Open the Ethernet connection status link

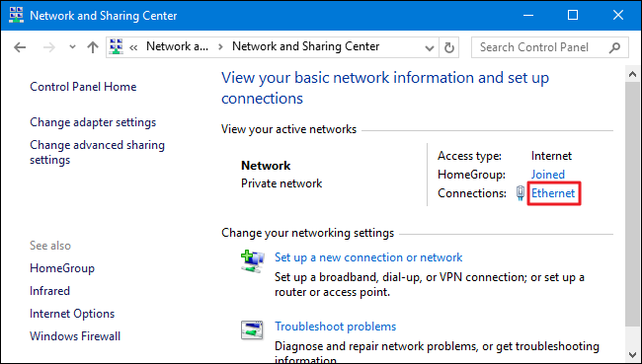(x=553, y=193)
